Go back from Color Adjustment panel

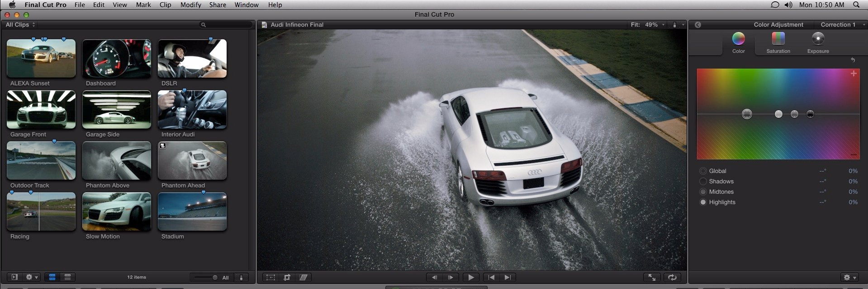coord(698,25)
